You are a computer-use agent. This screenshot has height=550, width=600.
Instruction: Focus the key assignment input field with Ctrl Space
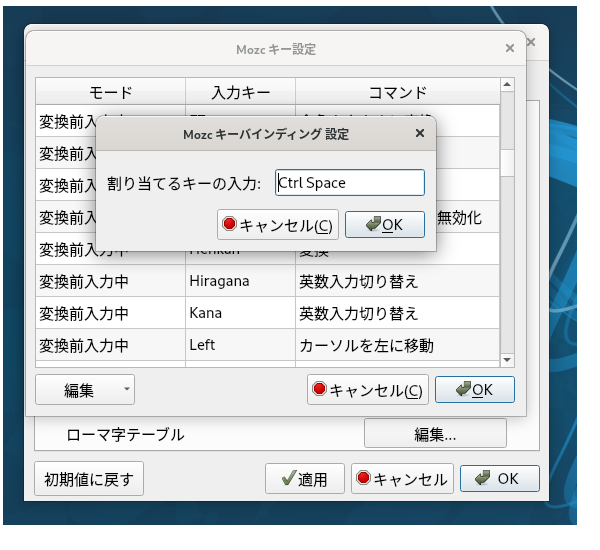[x=350, y=183]
